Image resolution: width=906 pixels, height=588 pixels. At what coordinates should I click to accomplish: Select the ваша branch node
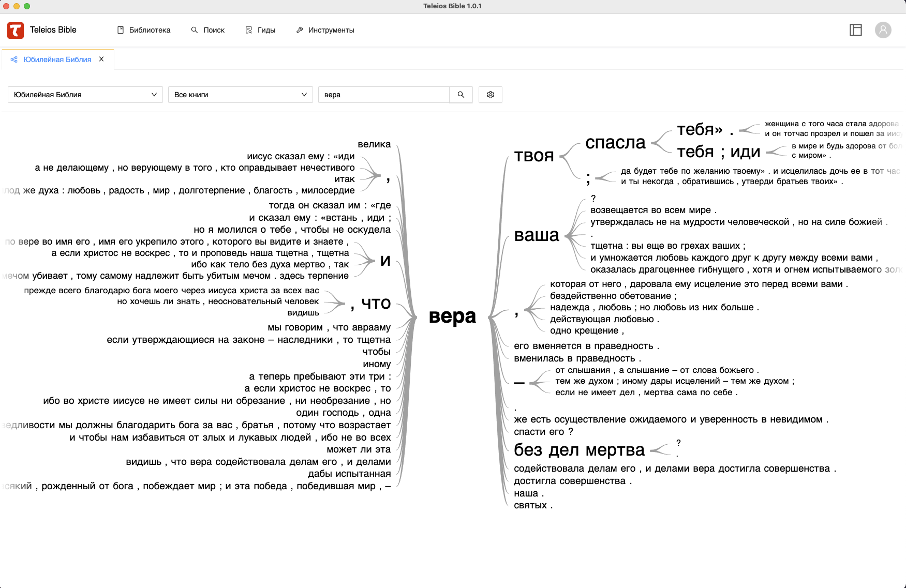[x=537, y=235]
